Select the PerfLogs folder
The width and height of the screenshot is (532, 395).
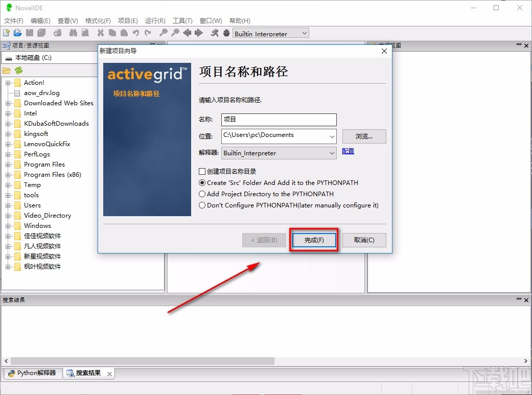[37, 154]
